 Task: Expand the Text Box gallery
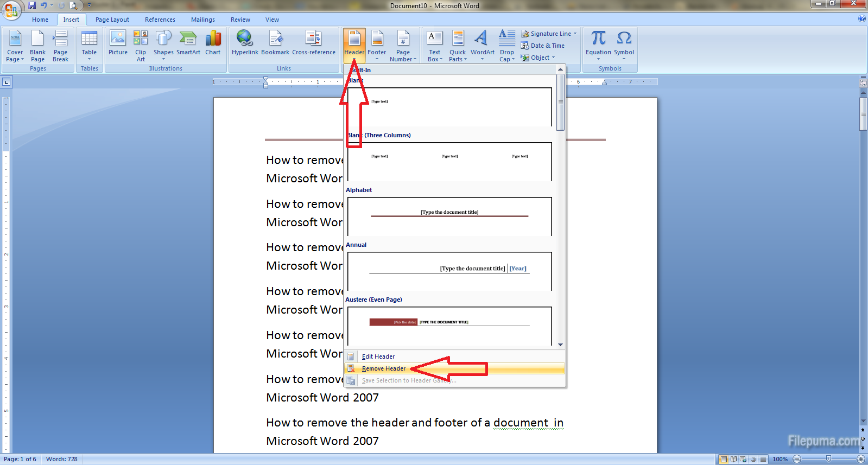pos(435,46)
